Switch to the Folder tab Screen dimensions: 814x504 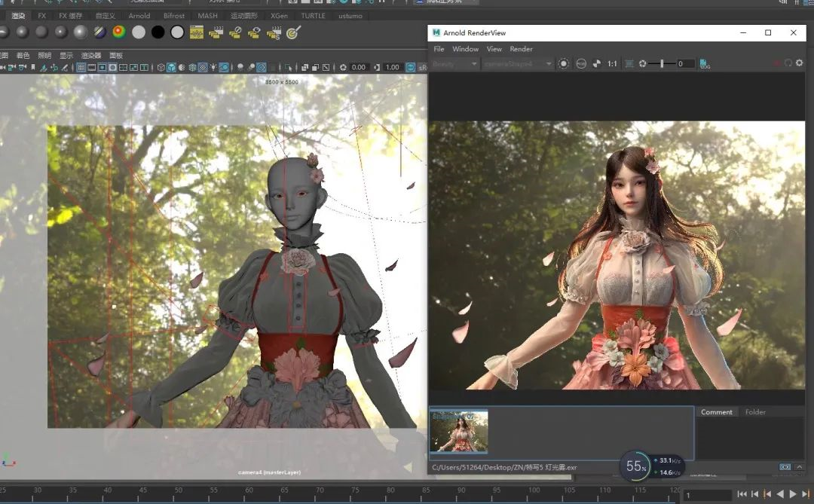[x=755, y=412]
